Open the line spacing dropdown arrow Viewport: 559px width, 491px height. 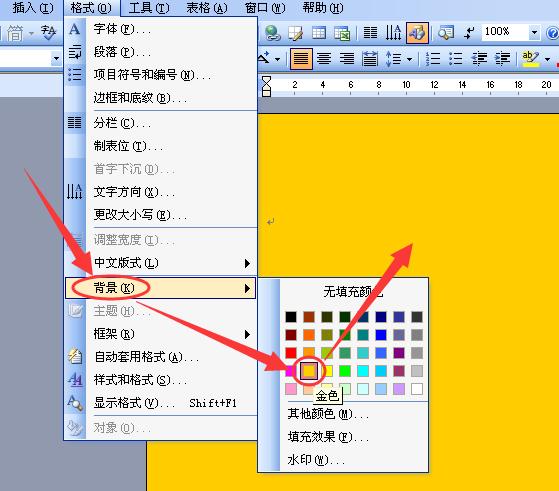tap(410, 59)
